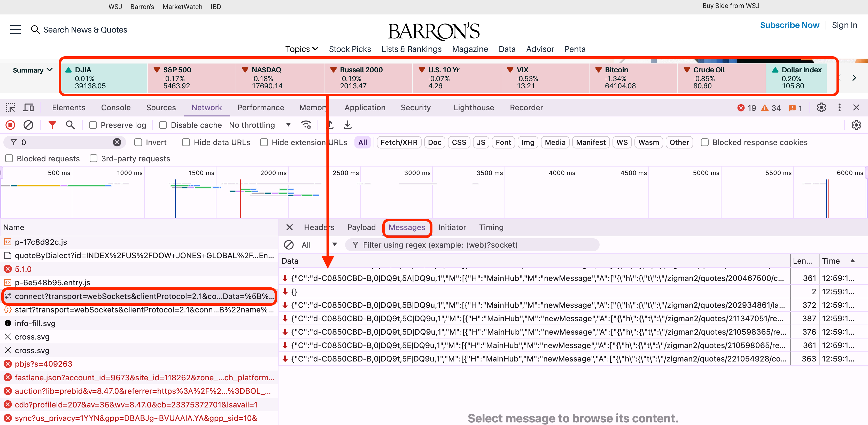
Task: Enable Preserve log checkbox
Action: (93, 125)
